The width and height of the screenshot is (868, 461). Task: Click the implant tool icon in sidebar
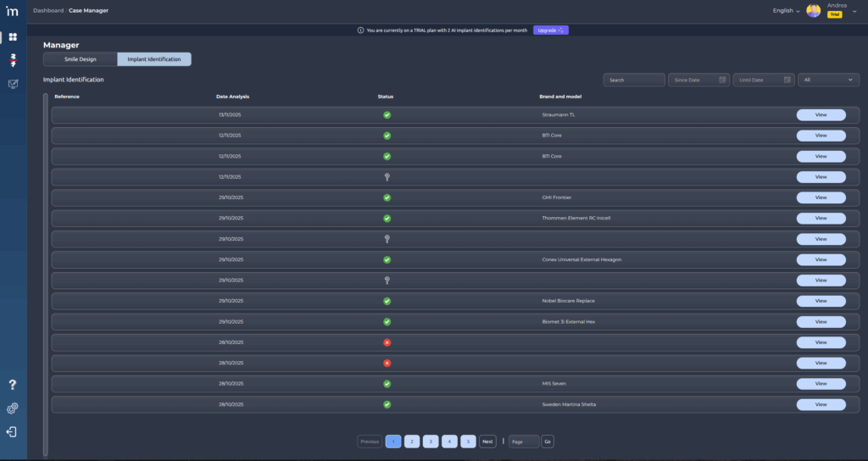[x=13, y=60]
